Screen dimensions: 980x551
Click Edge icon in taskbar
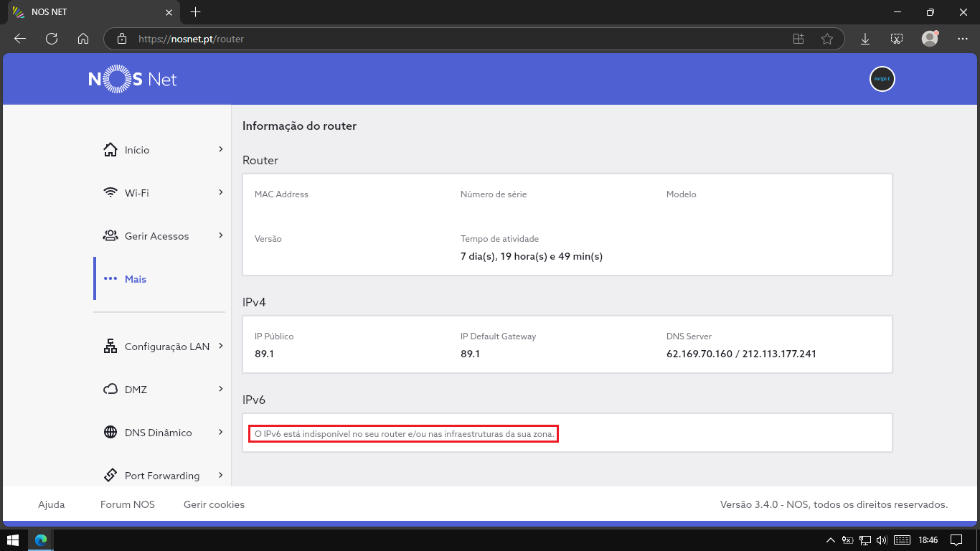[41, 540]
